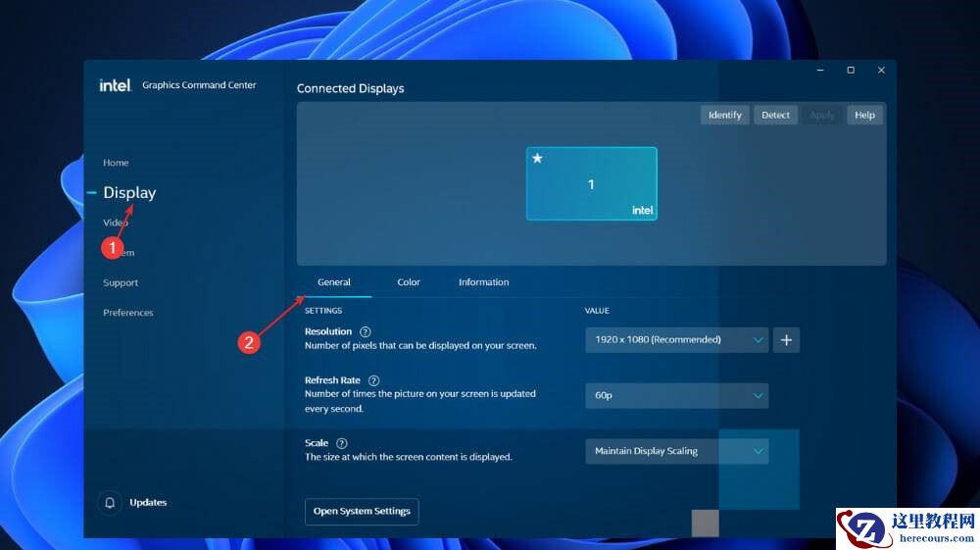Click the Apply button
The image size is (980, 550).
pyautogui.click(x=822, y=115)
